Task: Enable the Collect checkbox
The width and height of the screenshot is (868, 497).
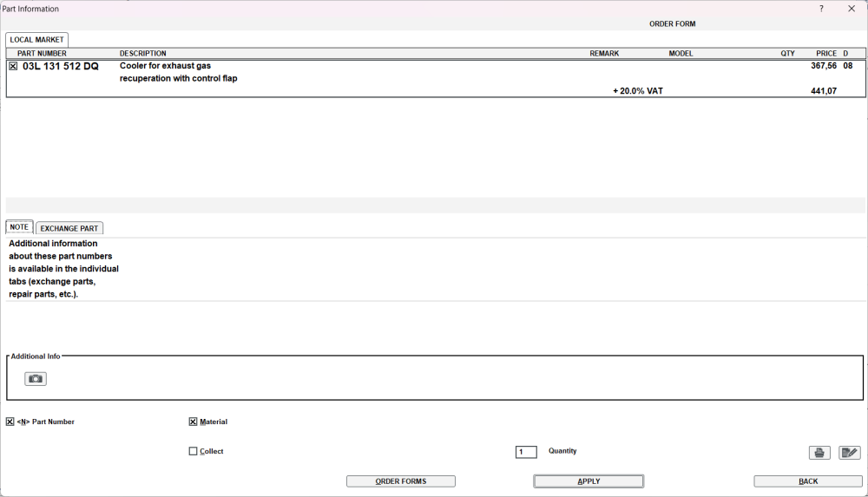Action: 193,451
